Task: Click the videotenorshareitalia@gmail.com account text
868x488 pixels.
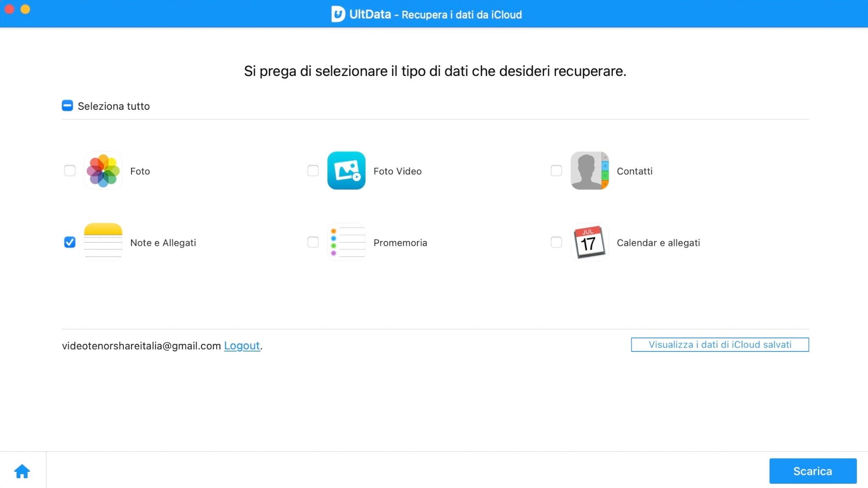Action: [141, 346]
